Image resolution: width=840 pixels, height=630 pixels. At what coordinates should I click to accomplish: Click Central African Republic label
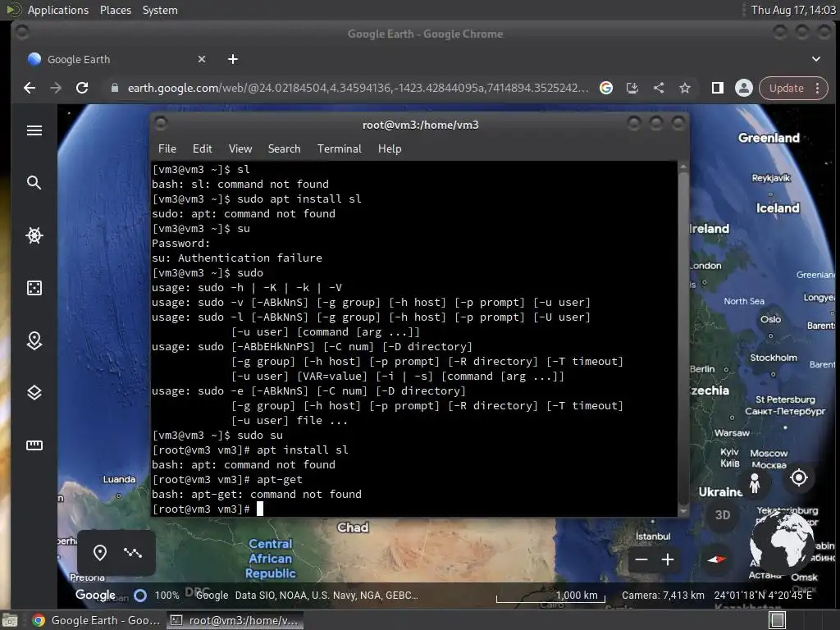pyautogui.click(x=271, y=558)
